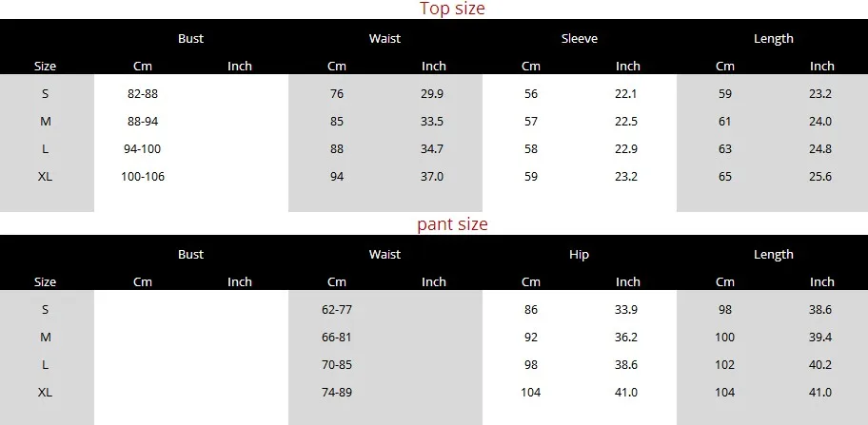868x425 pixels.
Task: Click top waist inch value 29.9
Action: tap(432, 94)
